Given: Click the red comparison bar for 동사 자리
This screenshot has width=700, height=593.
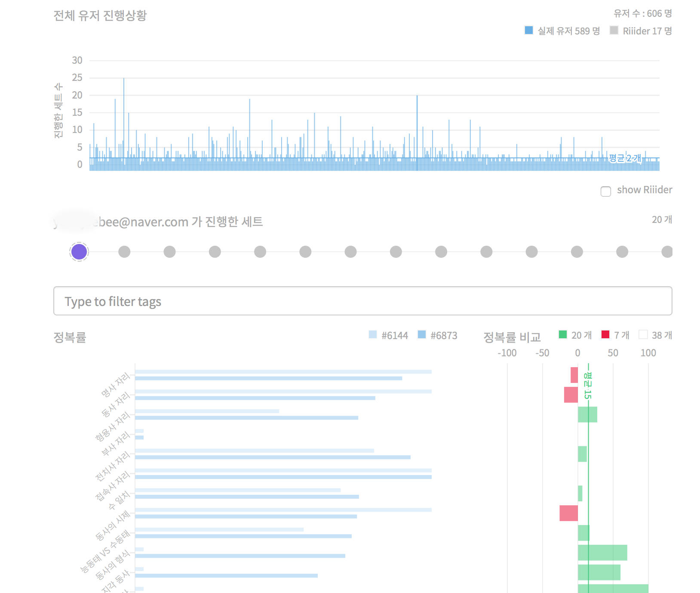Looking at the screenshot, I should [571, 395].
